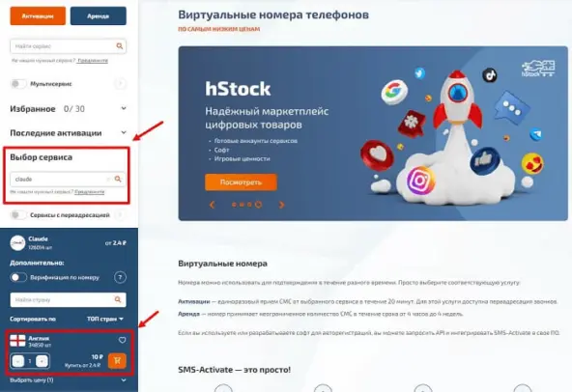The height and width of the screenshot is (392, 572).
Task: Go to next banner slide arrow
Action: point(281,205)
